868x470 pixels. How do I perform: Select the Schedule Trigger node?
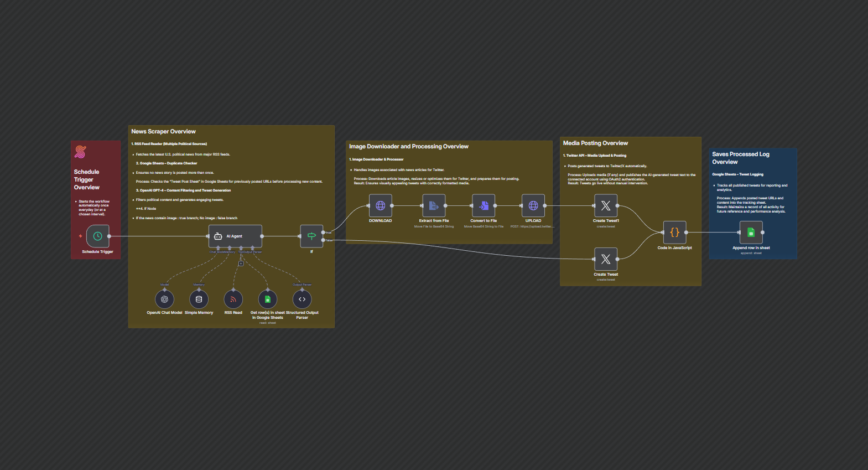pyautogui.click(x=97, y=236)
